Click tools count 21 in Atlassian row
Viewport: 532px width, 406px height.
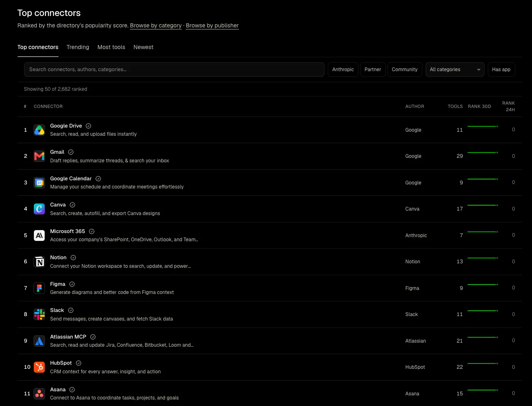coord(460,341)
